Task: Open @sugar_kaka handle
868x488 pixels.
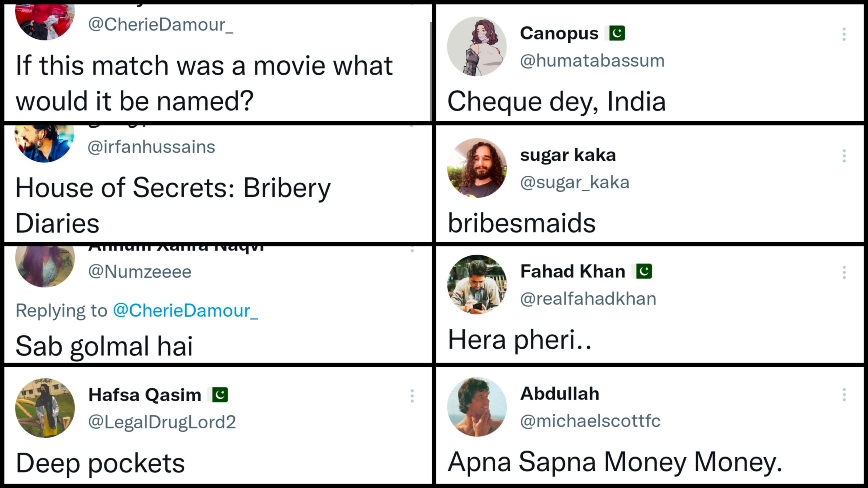Action: (x=574, y=182)
